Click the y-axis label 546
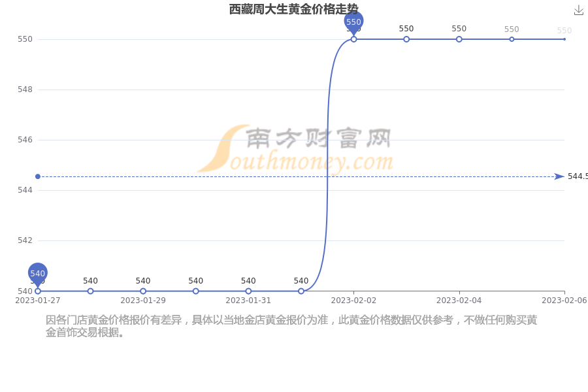Screen dimensions: 588x392 (25, 140)
